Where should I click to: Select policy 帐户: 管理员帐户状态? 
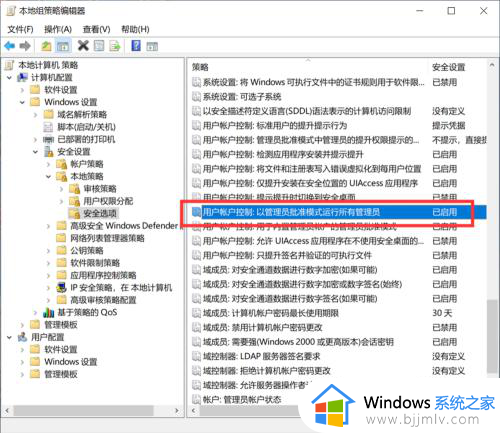pos(242,399)
